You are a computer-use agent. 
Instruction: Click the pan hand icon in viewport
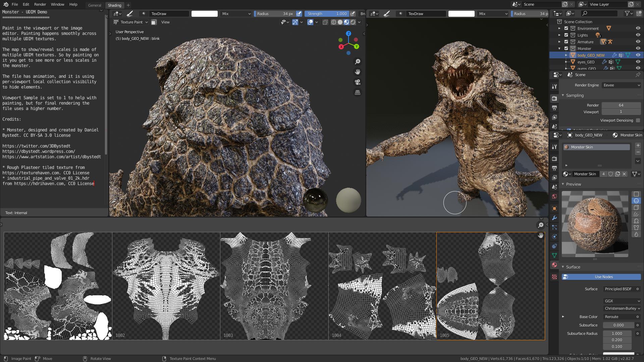tap(358, 72)
